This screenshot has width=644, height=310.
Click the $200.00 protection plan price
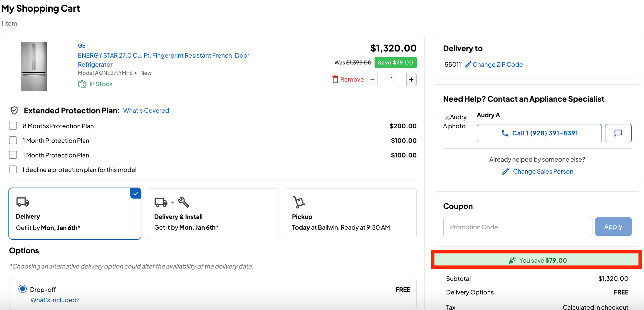tap(403, 126)
